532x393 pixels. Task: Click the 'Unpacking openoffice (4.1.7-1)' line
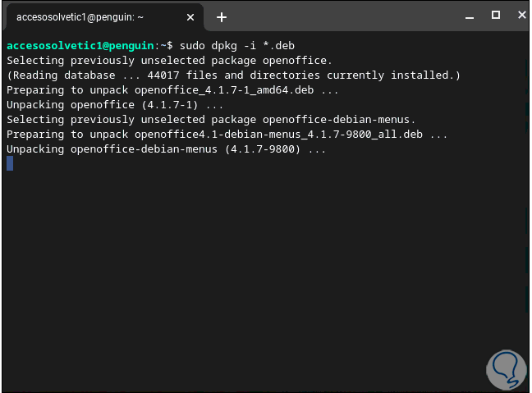[115, 104]
